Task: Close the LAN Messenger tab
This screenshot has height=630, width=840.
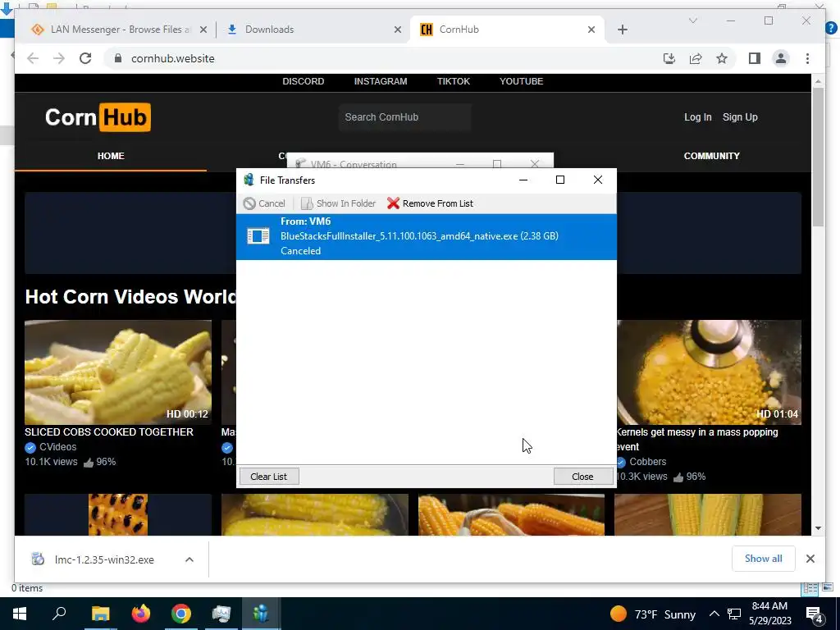Action: [203, 30]
